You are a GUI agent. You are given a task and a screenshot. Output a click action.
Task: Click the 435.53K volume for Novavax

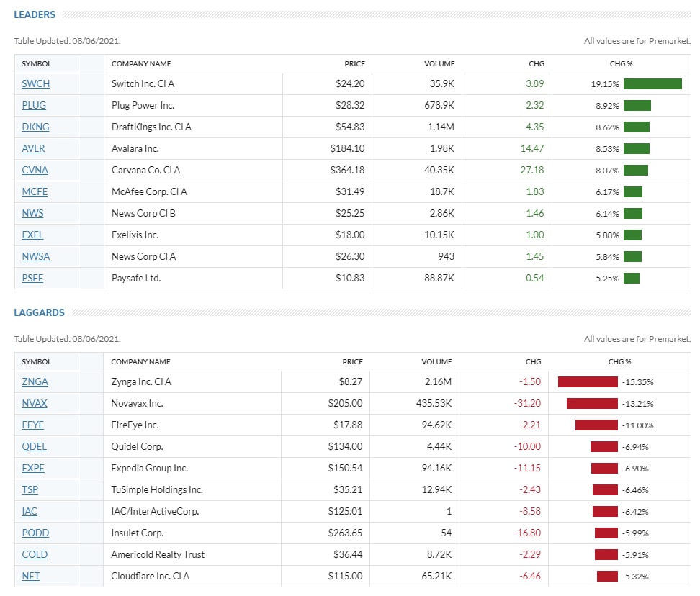[434, 403]
